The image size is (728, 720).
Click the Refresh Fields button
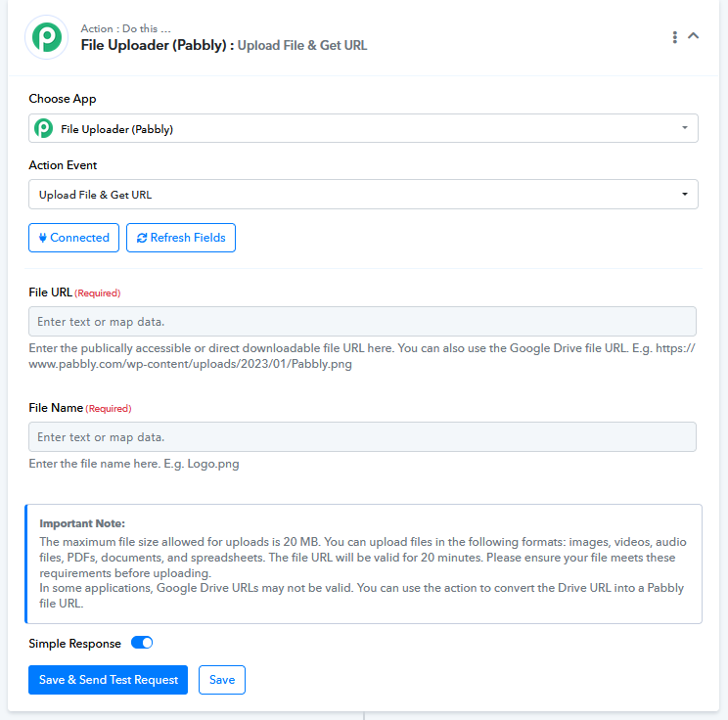(181, 238)
